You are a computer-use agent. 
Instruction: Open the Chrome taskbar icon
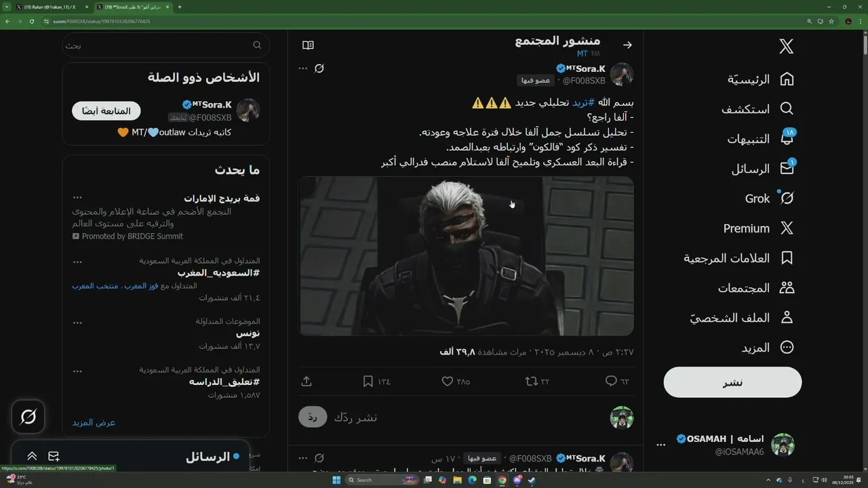point(502,480)
